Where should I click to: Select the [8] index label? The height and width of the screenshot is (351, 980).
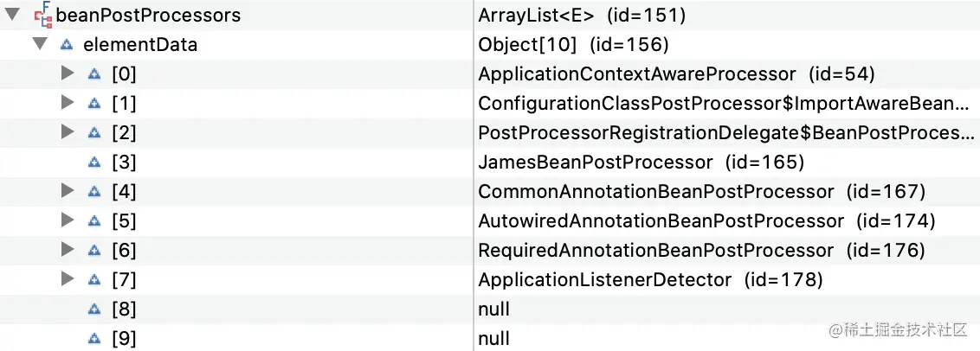click(x=124, y=310)
